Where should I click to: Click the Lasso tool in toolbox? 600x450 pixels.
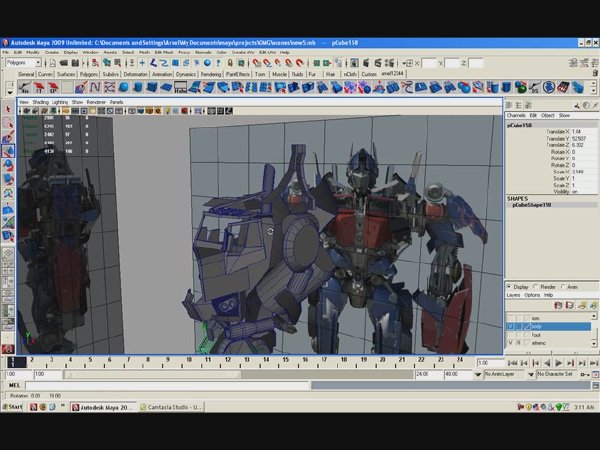tap(8, 123)
